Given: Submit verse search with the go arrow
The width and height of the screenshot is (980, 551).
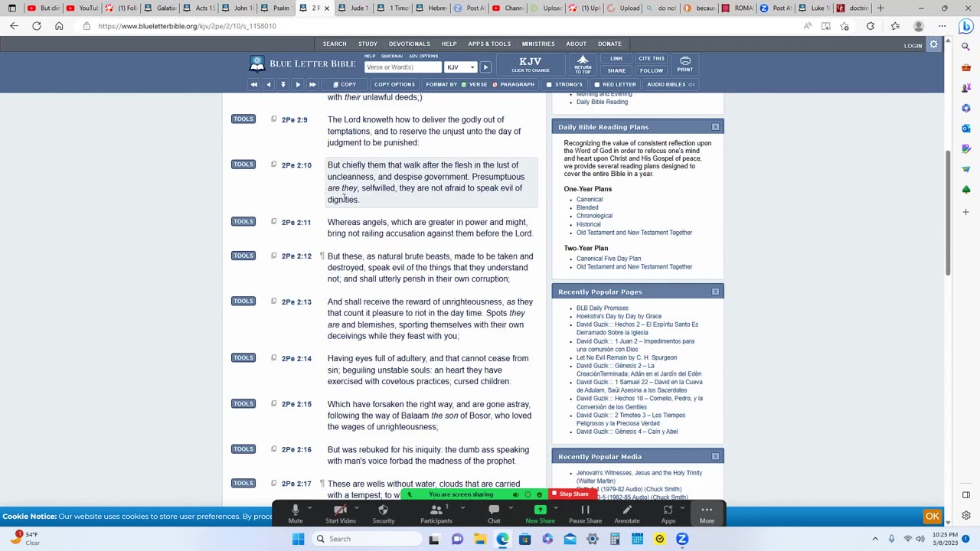Looking at the screenshot, I should coord(485,67).
